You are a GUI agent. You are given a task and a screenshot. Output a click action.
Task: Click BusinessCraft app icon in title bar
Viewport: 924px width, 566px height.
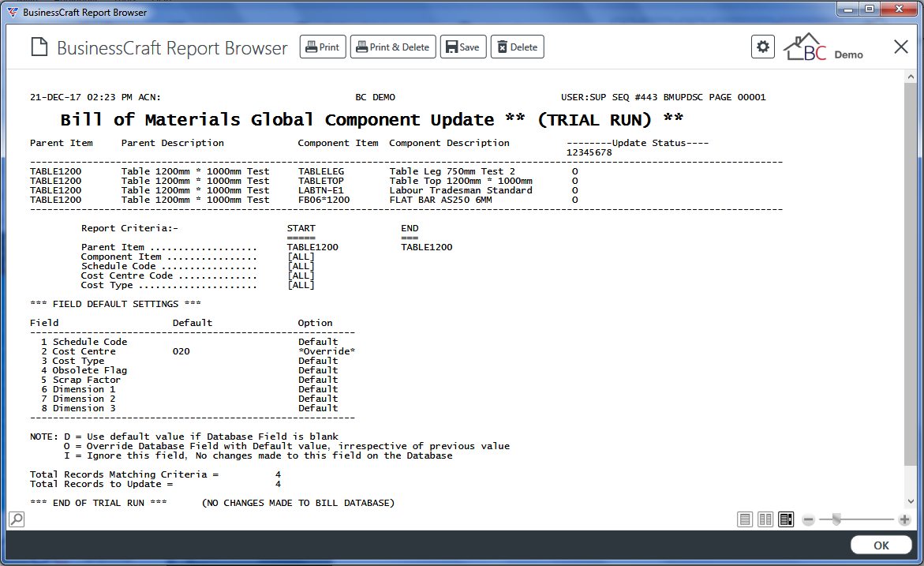pyautogui.click(x=13, y=13)
